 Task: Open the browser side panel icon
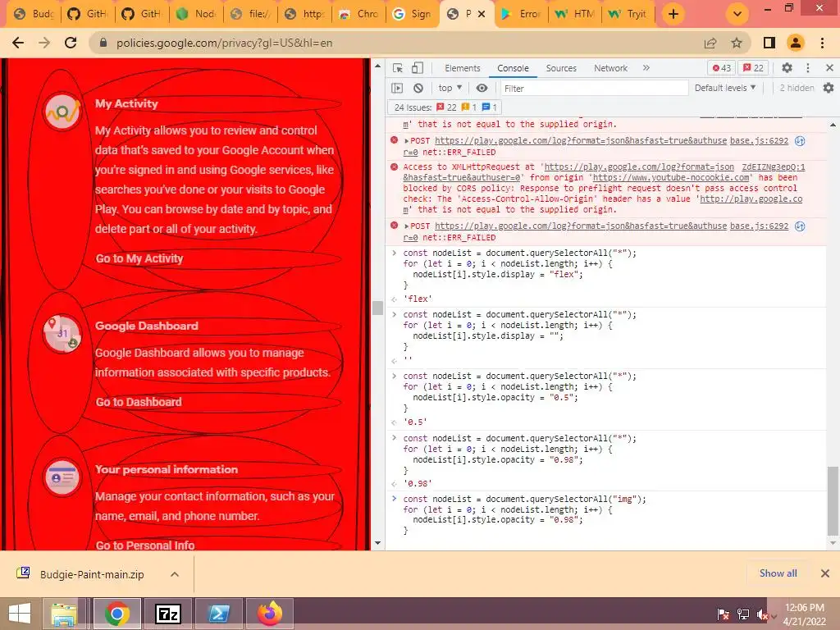click(x=769, y=43)
